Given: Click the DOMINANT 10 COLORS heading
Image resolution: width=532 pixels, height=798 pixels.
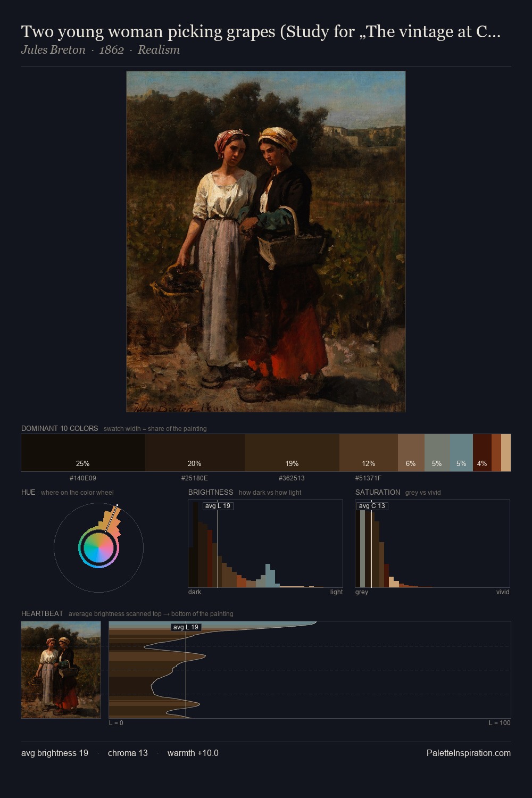Looking at the screenshot, I should [60, 428].
